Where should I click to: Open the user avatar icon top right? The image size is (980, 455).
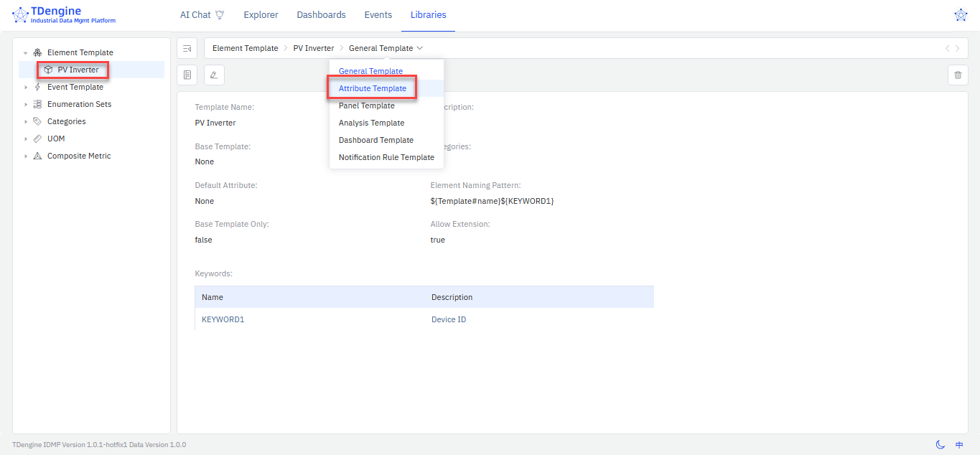[960, 15]
